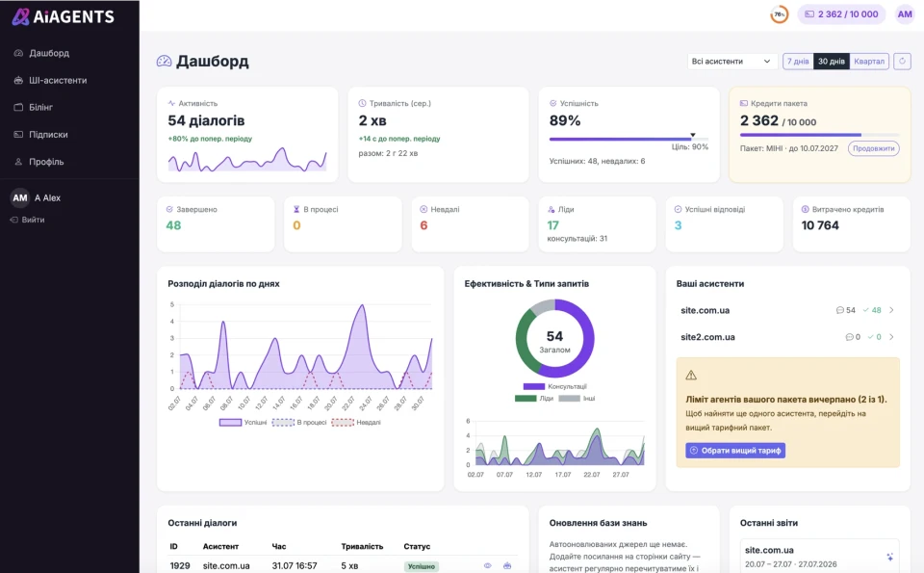Toggle the Консультації donut legend
Viewport: 924px width, 573px height.
pyautogui.click(x=554, y=387)
